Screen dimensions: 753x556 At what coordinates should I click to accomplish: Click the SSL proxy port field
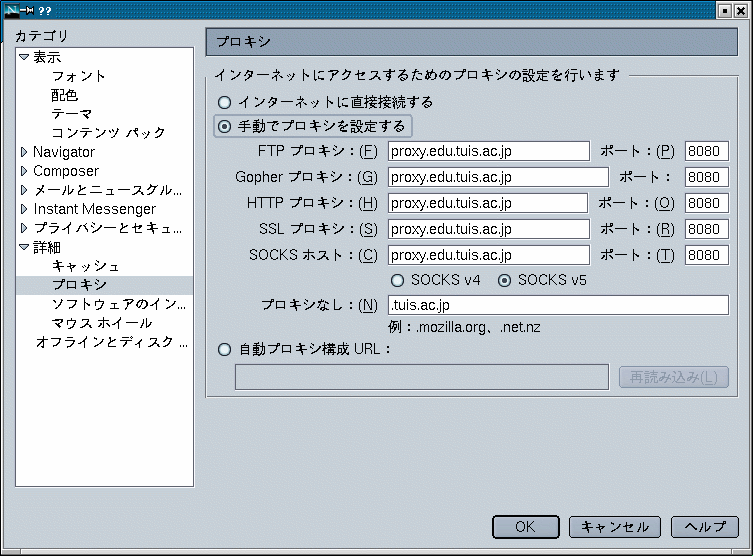707,229
